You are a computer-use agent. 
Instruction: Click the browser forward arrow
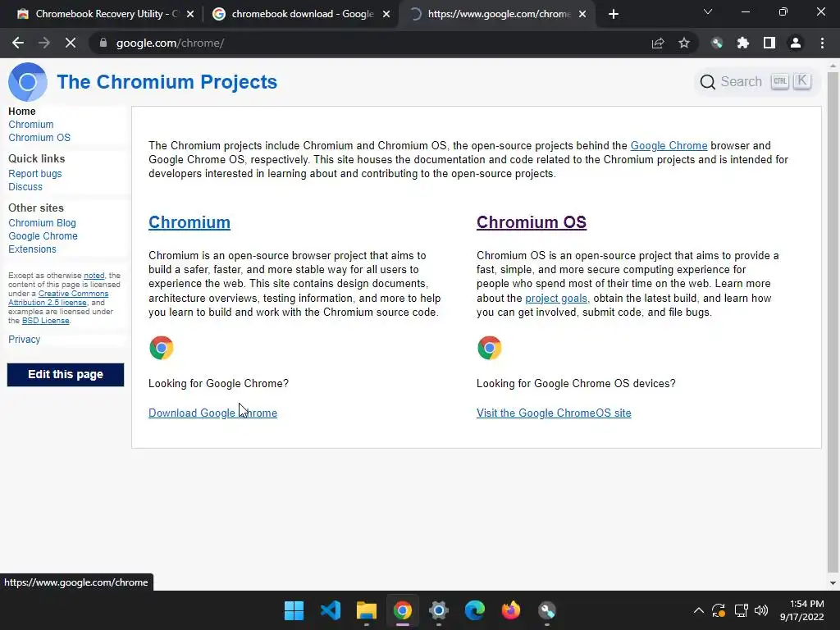(44, 43)
